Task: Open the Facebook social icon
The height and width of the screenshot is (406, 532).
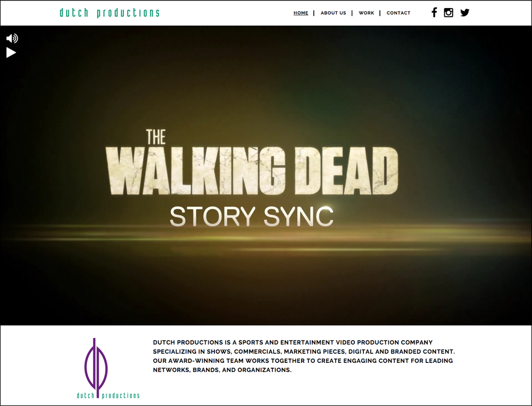Action: (x=434, y=13)
